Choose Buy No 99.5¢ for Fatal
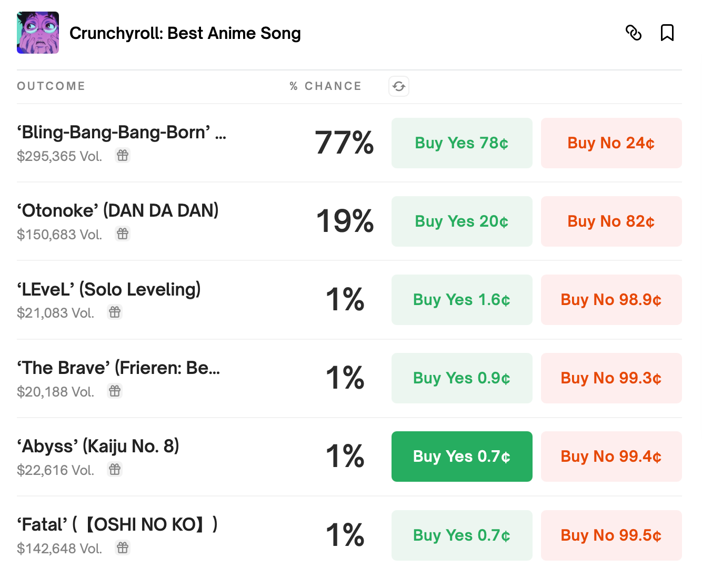The image size is (702, 588). [x=611, y=535]
